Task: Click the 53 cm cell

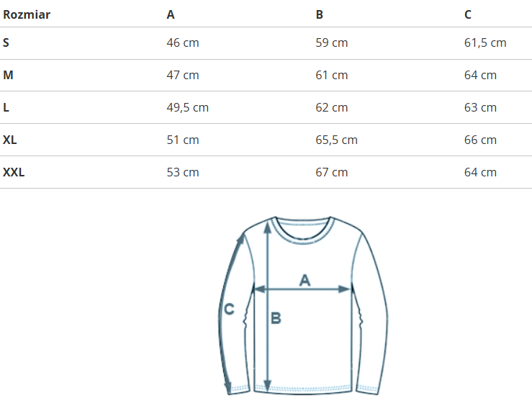Action: (183, 172)
